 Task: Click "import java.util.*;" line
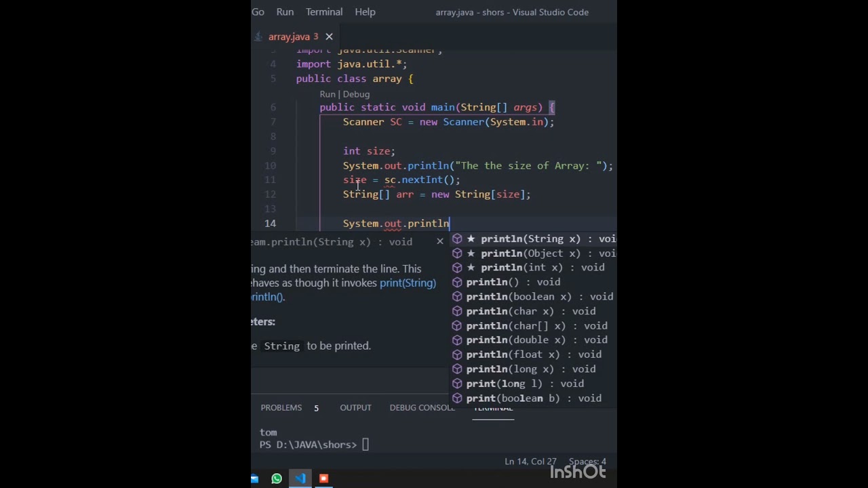pos(351,64)
